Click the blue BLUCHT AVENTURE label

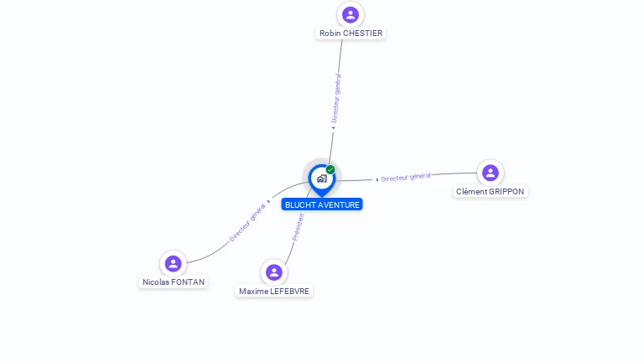[x=322, y=204]
